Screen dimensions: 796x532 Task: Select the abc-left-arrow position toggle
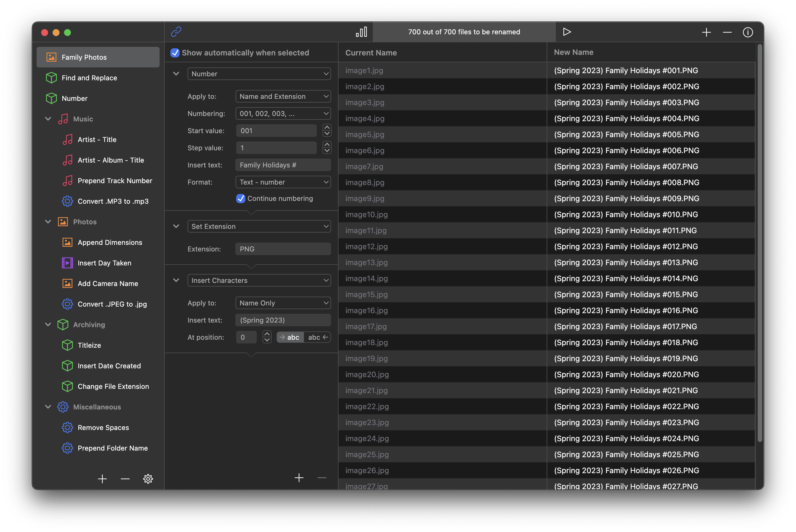317,337
